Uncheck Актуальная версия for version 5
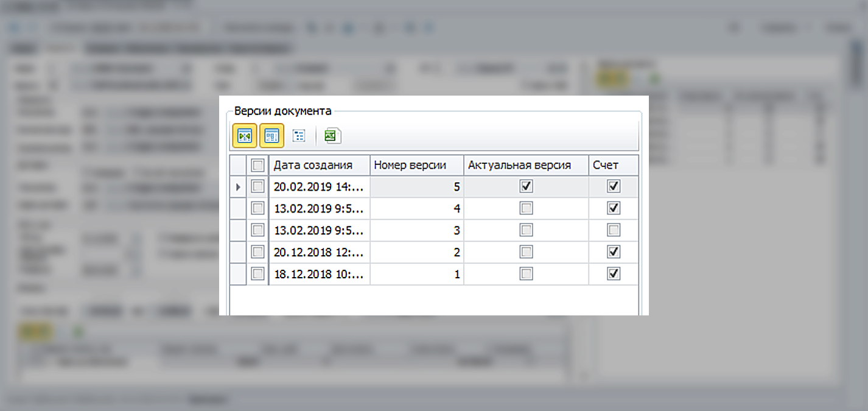The height and width of the screenshot is (411, 868). [526, 186]
